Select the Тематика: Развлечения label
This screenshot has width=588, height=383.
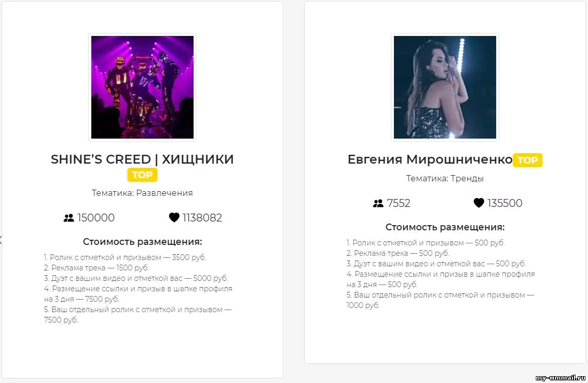142,193
